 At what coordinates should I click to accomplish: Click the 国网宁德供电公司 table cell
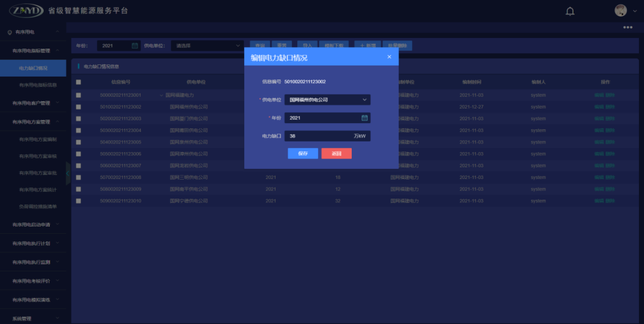point(189,201)
